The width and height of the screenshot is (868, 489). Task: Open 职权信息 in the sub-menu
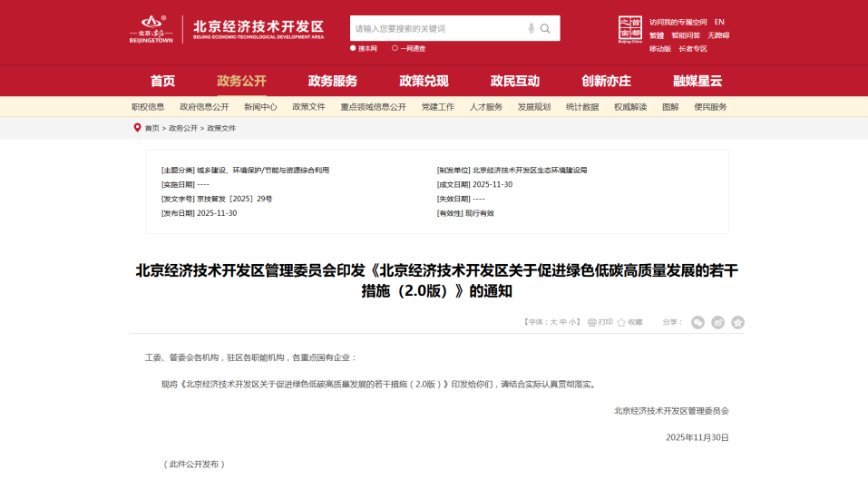coord(148,107)
